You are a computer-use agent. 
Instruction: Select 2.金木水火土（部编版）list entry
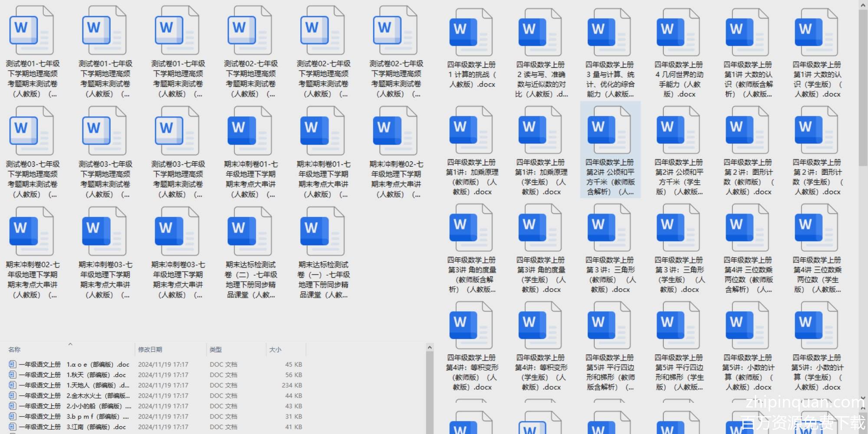(x=98, y=396)
